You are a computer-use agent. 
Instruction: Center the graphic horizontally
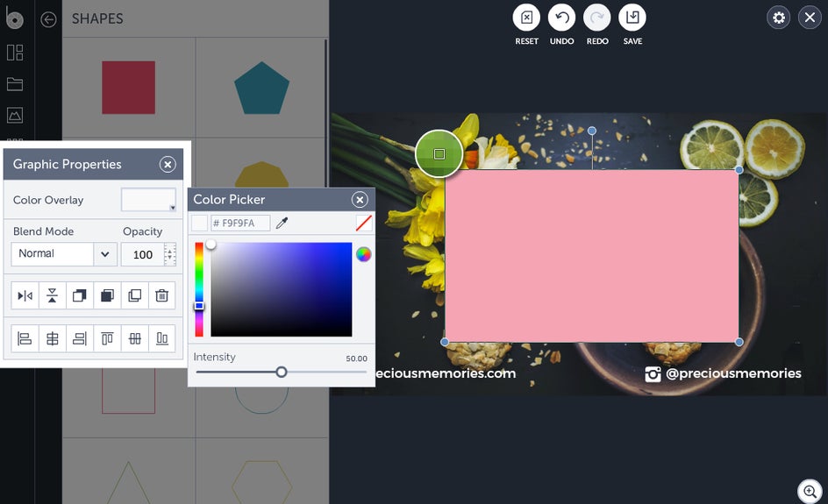coord(53,338)
